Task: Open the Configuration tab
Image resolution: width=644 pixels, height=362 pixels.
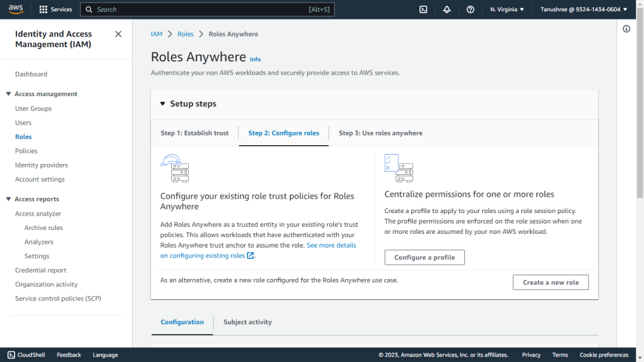Action: click(x=182, y=322)
